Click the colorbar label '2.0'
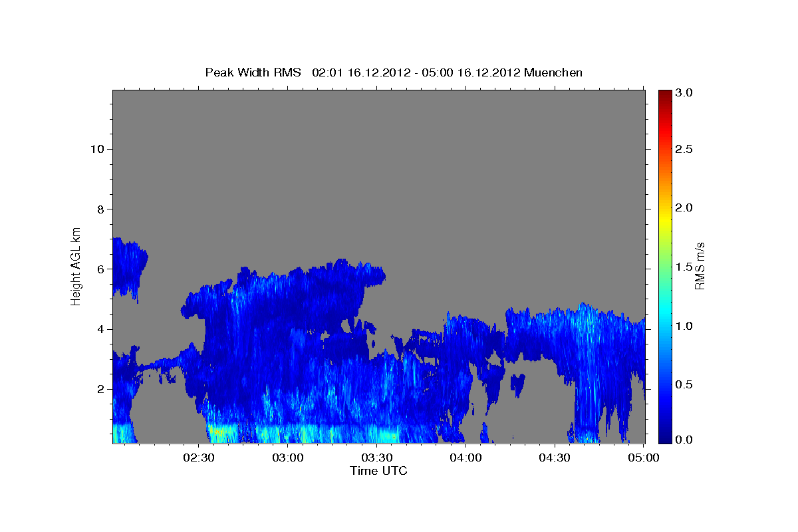The height and width of the screenshot is (532, 798). pyautogui.click(x=685, y=207)
